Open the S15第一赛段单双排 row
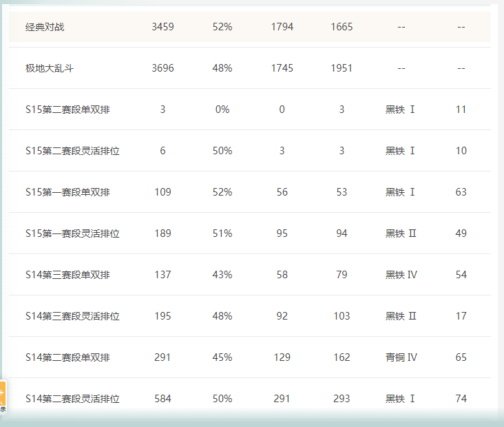Viewport: 504px width, 427px height. [x=67, y=192]
